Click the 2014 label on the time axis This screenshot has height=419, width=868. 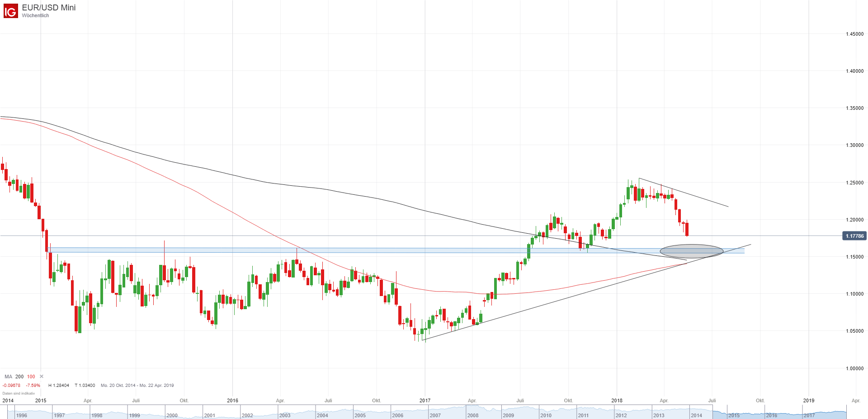[8, 400]
